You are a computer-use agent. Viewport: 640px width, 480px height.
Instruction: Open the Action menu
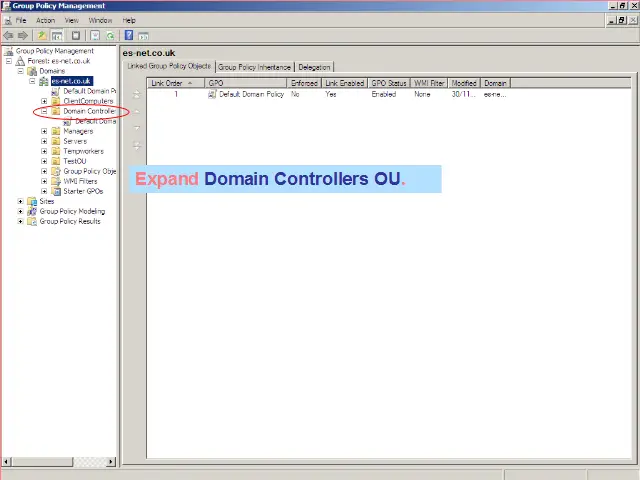(45, 20)
